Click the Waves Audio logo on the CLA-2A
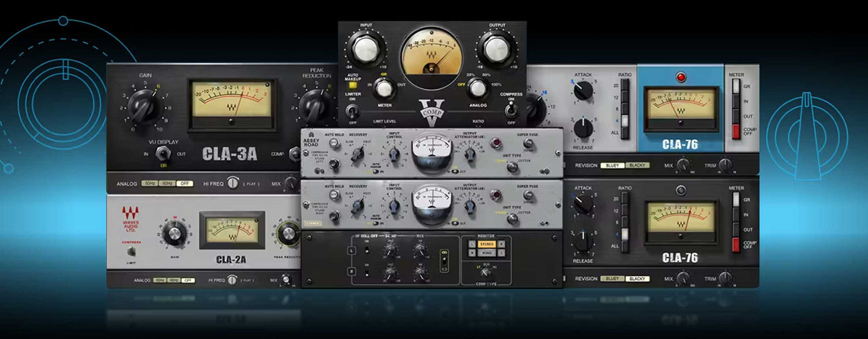The height and width of the screenshot is (339, 868). coord(130,219)
